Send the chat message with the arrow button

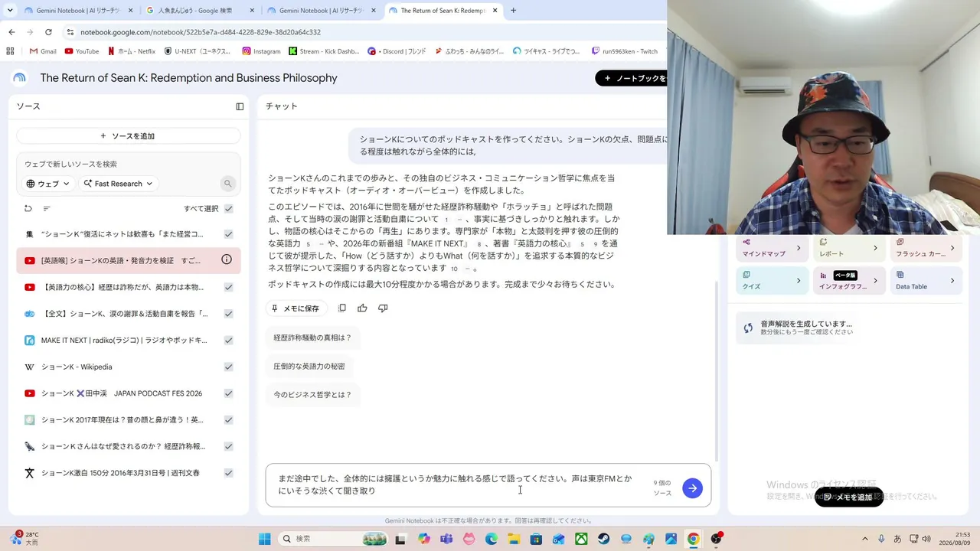click(692, 488)
